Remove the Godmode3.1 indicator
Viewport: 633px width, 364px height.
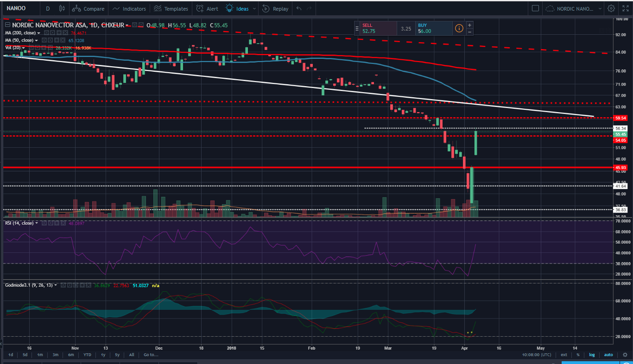point(89,285)
